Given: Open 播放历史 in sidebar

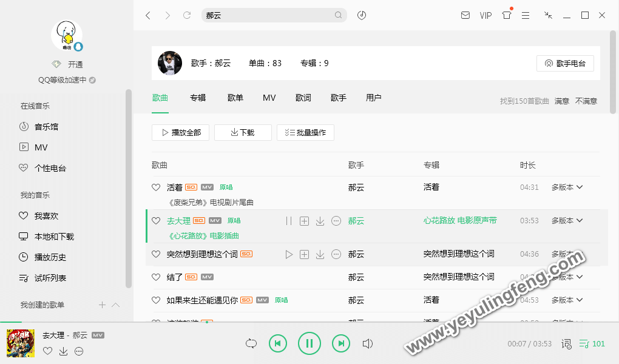Looking at the screenshot, I should (x=50, y=257).
